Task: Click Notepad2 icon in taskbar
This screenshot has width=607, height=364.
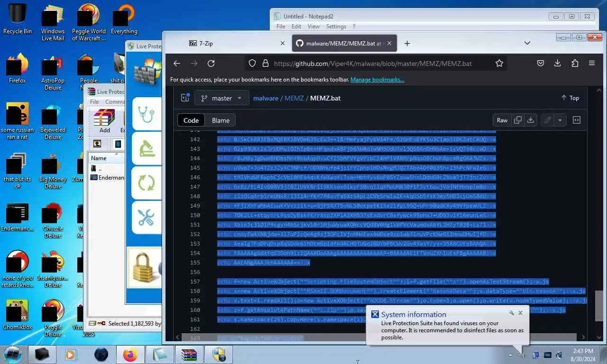Action: point(159,355)
